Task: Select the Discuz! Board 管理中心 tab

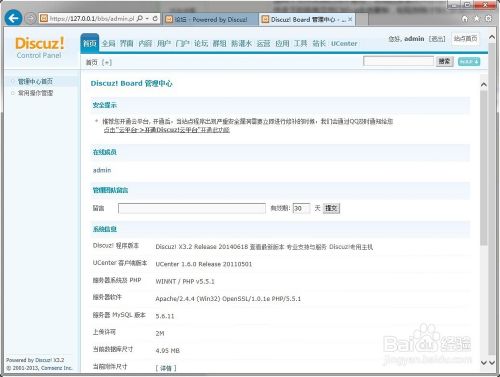Action: (x=308, y=20)
